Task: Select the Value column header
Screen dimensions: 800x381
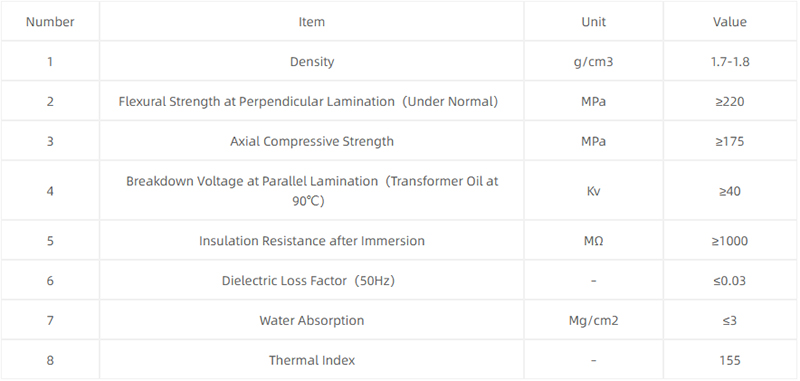Action: click(x=730, y=21)
